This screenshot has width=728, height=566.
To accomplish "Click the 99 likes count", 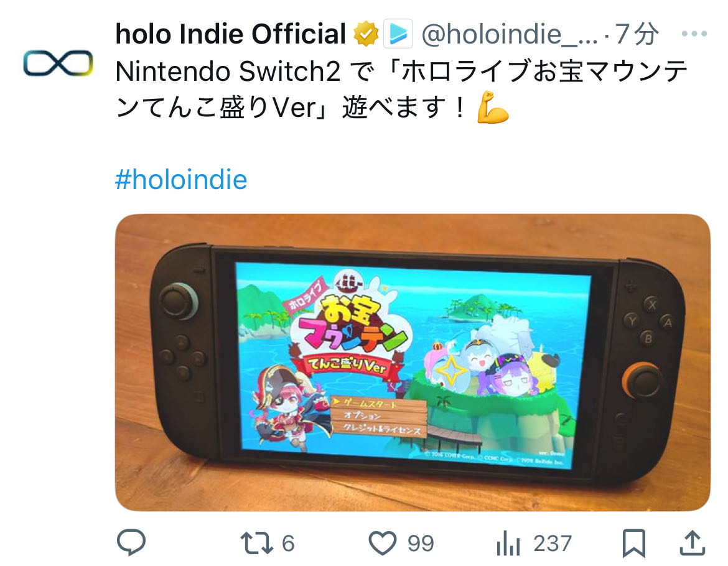I will point(421,543).
